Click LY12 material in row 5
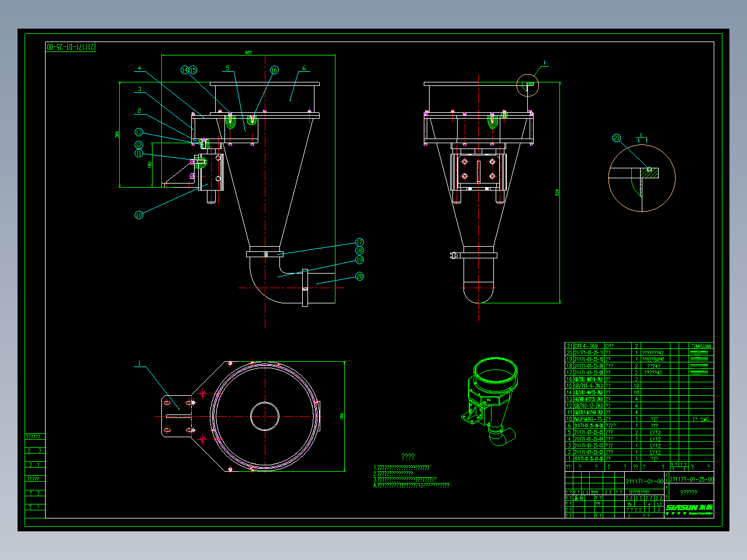This screenshot has width=747, height=560. pos(655,433)
